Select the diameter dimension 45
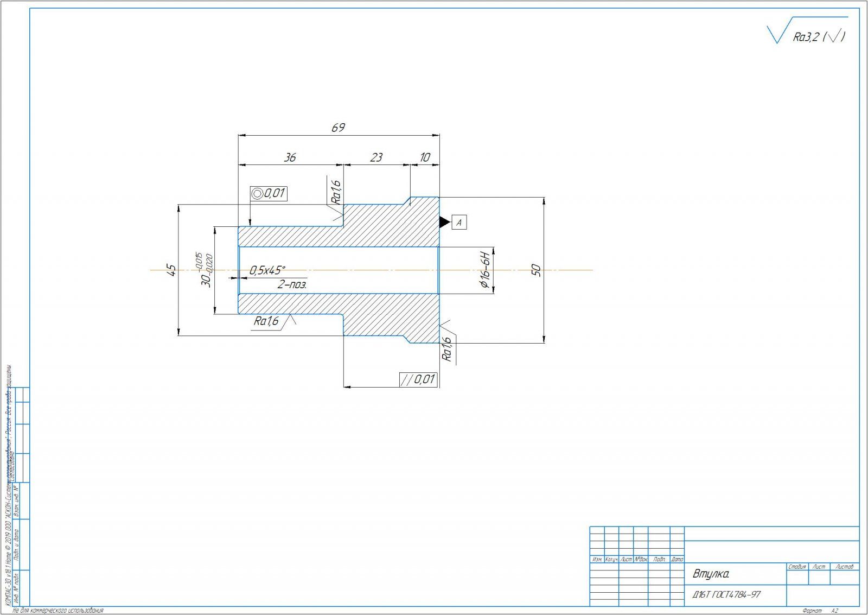Image resolution: width=868 pixels, height=615 pixels. (x=171, y=270)
